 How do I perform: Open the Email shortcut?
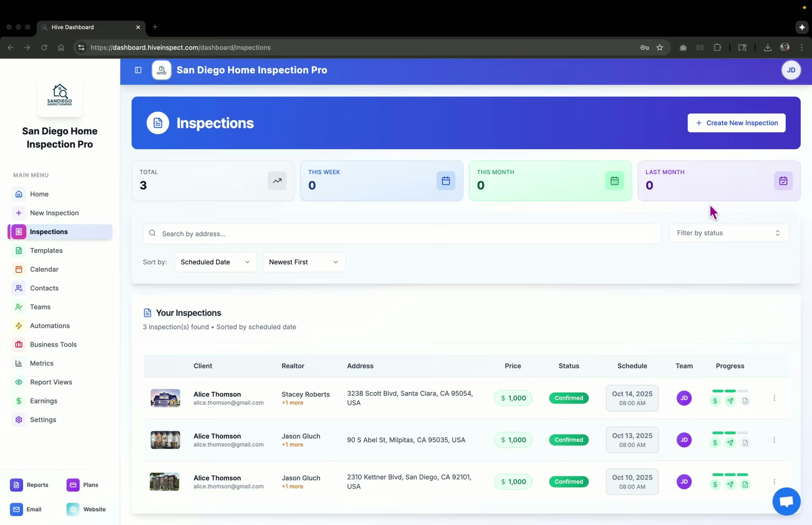coord(26,510)
